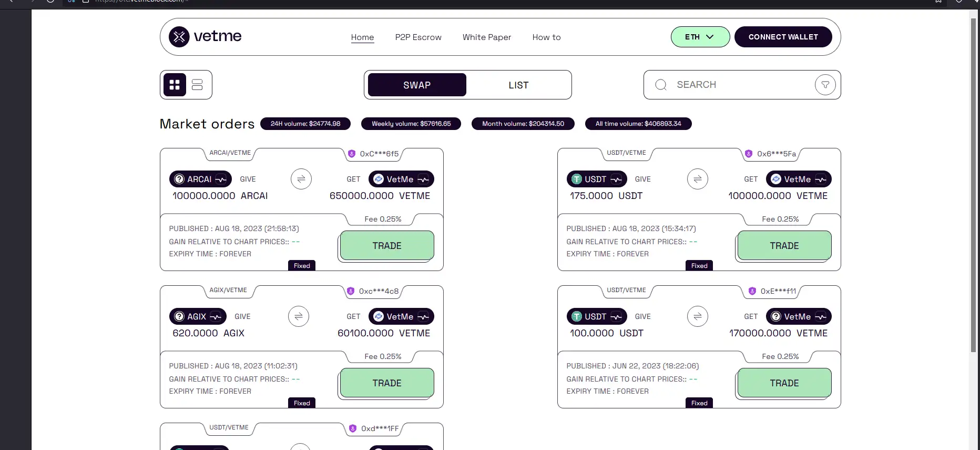Screen dimensions: 980x450
Task: Click the page vertical scrollbar
Action: (x=973, y=184)
